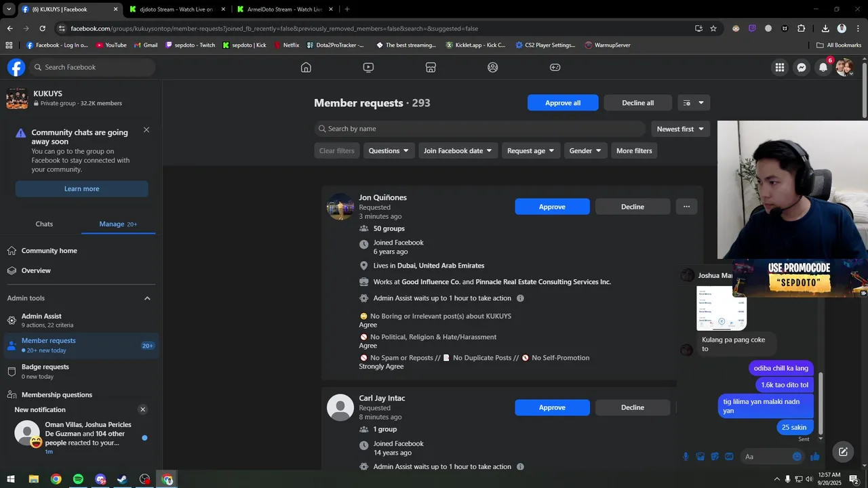Open Jon Quiñones profile name link
Viewport: 868px width, 488px height.
(x=383, y=197)
